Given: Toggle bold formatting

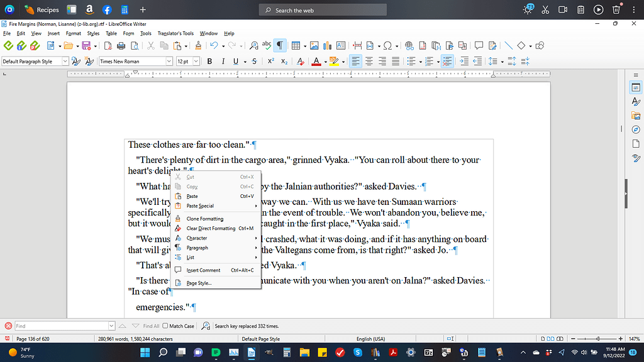Looking at the screenshot, I should (209, 61).
